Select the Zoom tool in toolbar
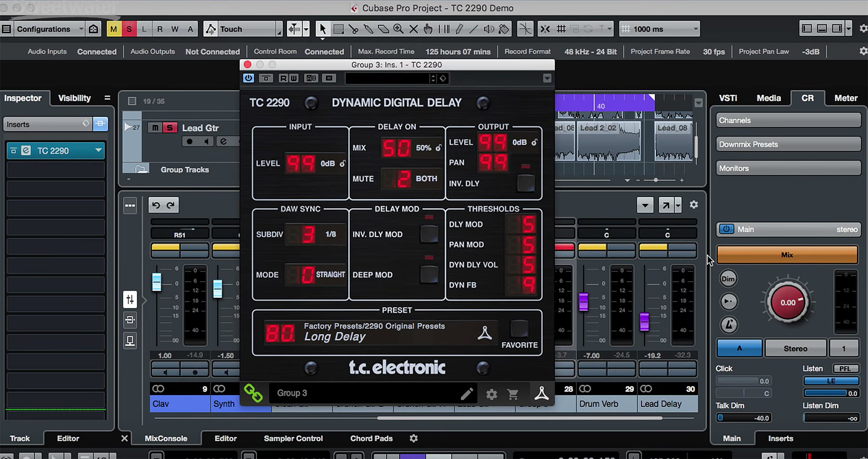Image resolution: width=868 pixels, height=459 pixels. click(398, 29)
